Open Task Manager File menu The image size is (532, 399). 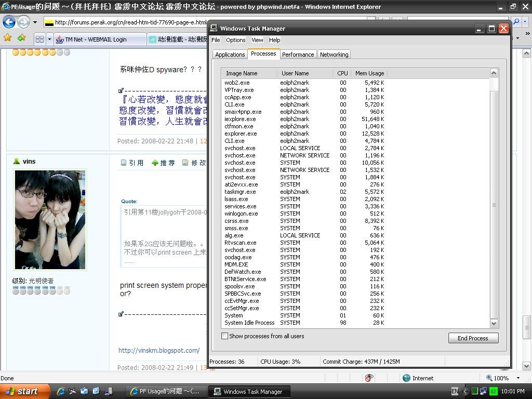(216, 40)
